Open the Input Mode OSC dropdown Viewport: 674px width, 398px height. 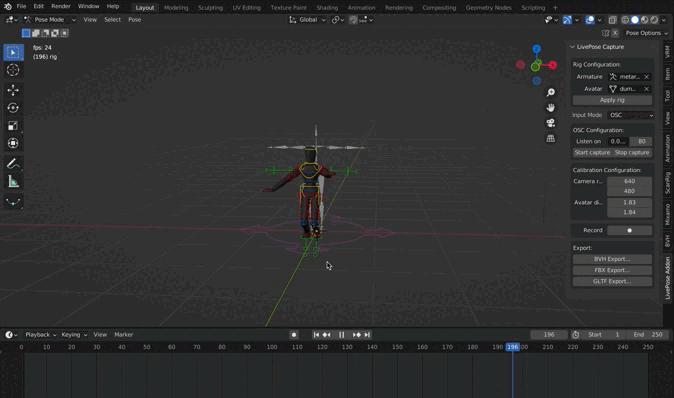point(631,115)
